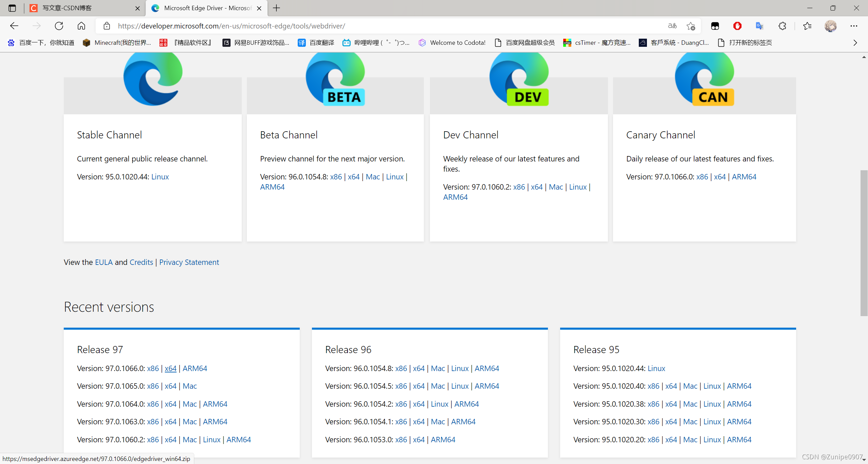Click the Stable Channel Linux download link
This screenshot has width=868, height=464.
(x=160, y=177)
